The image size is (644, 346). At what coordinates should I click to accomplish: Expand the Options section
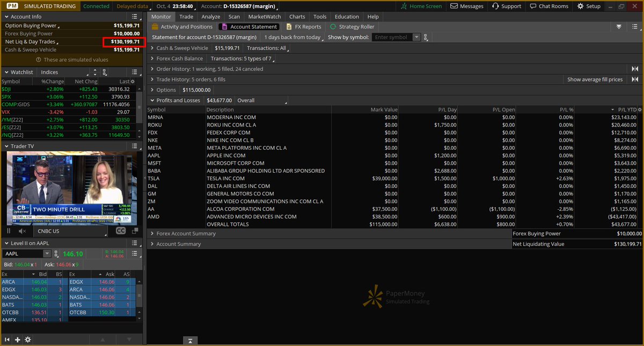tap(152, 90)
